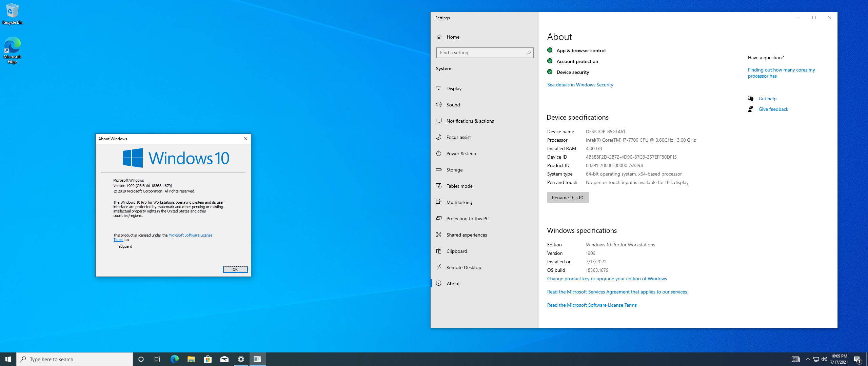The image size is (868, 366).
Task: Select Microsoft Edge desktop shortcut
Action: (x=12, y=50)
